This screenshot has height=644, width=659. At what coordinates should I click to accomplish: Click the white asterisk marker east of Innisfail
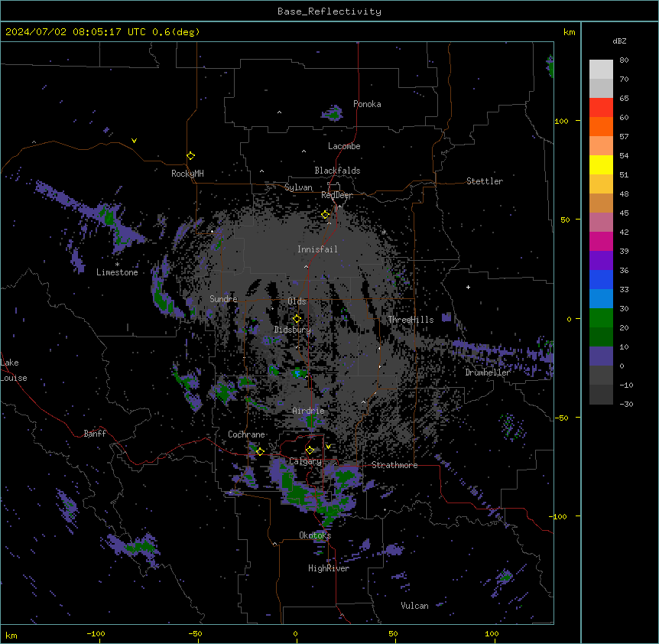point(384,232)
